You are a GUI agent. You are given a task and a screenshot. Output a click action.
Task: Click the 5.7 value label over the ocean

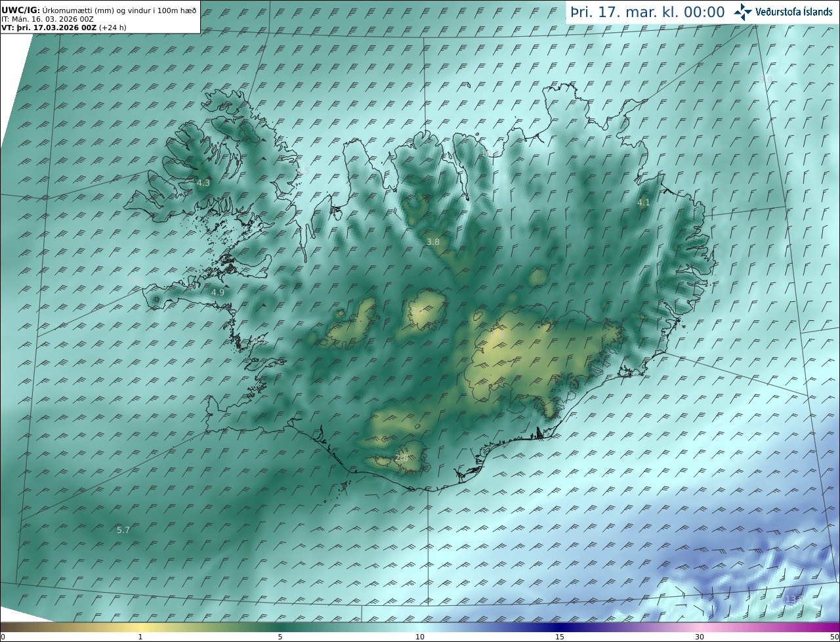coord(123,530)
